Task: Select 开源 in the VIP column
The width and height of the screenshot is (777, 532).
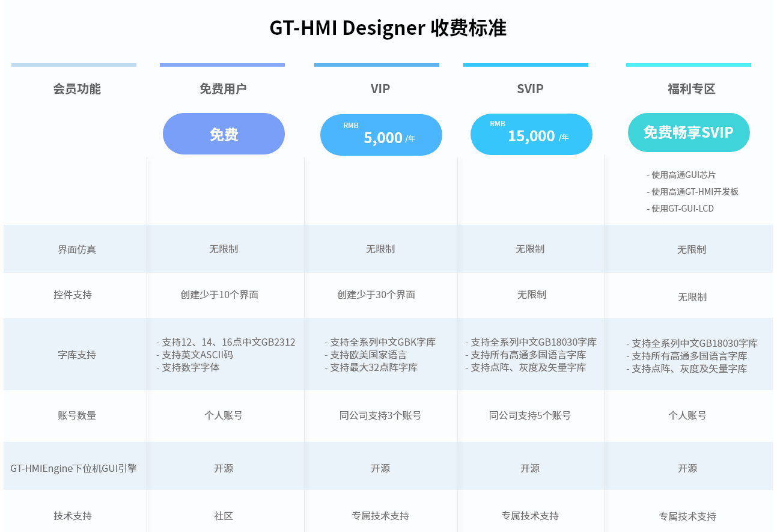Action: coord(380,468)
